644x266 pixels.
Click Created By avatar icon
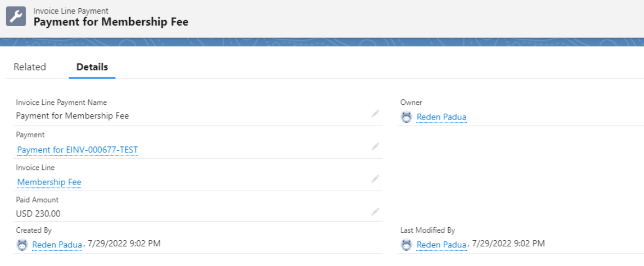coord(22,245)
